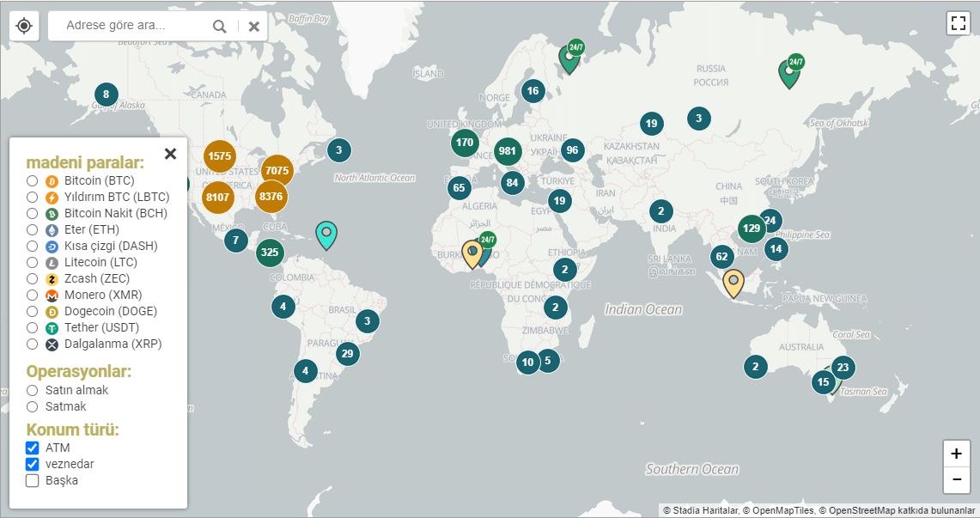
Task: Zoom in with the plus button
Action: tap(956, 454)
